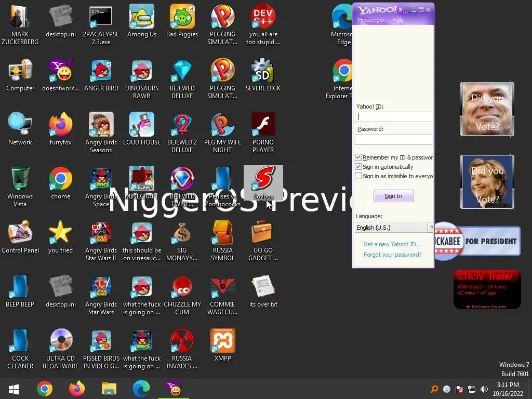Select the ANGER BIRD shortcut
The image size is (532, 399).
(x=101, y=75)
